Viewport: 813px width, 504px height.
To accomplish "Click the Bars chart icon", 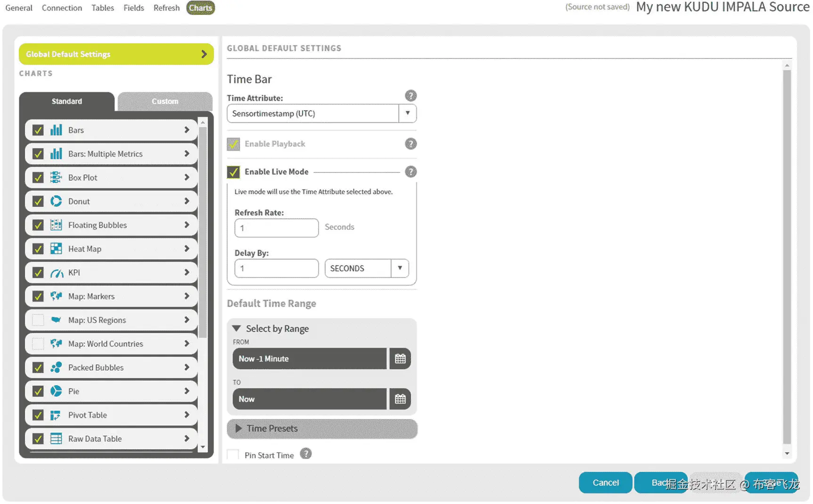I will (56, 130).
